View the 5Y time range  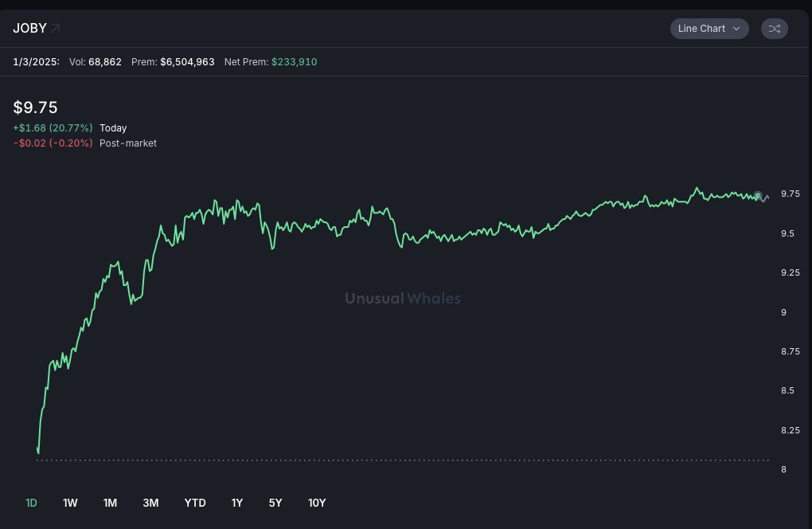click(275, 503)
